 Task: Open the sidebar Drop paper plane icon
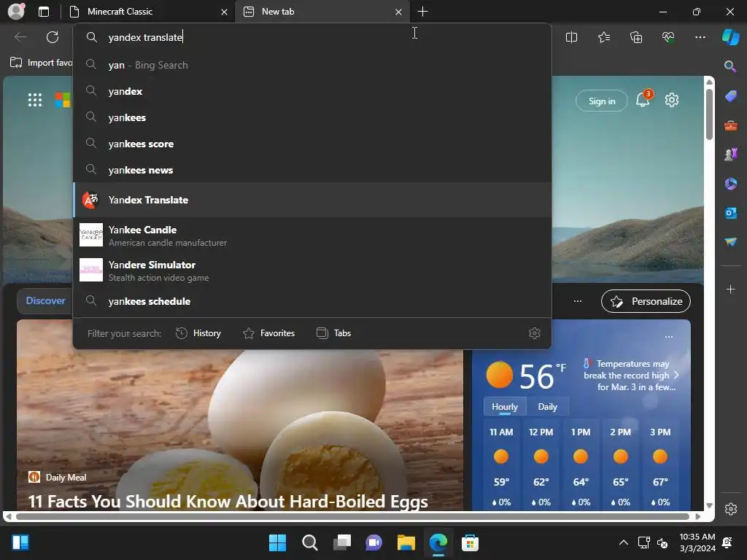click(x=730, y=242)
